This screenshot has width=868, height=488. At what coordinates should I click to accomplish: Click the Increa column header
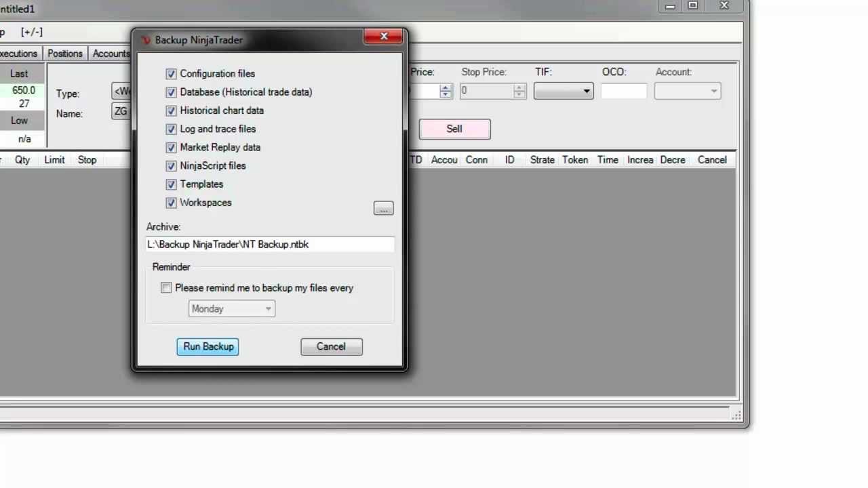640,160
